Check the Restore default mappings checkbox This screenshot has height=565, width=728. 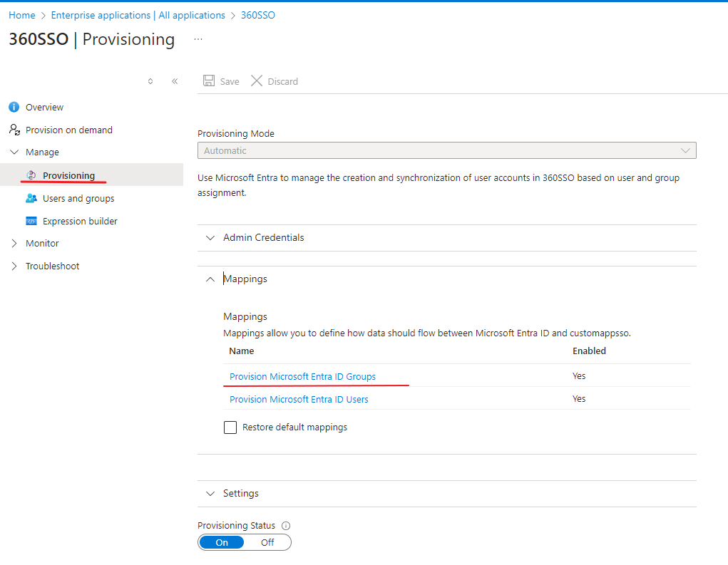pyautogui.click(x=230, y=427)
